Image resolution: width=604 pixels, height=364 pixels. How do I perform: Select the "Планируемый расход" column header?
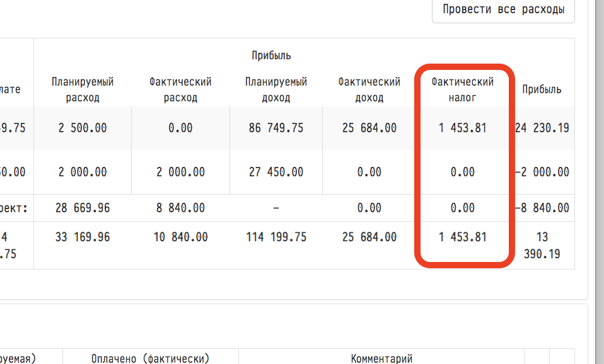point(83,89)
